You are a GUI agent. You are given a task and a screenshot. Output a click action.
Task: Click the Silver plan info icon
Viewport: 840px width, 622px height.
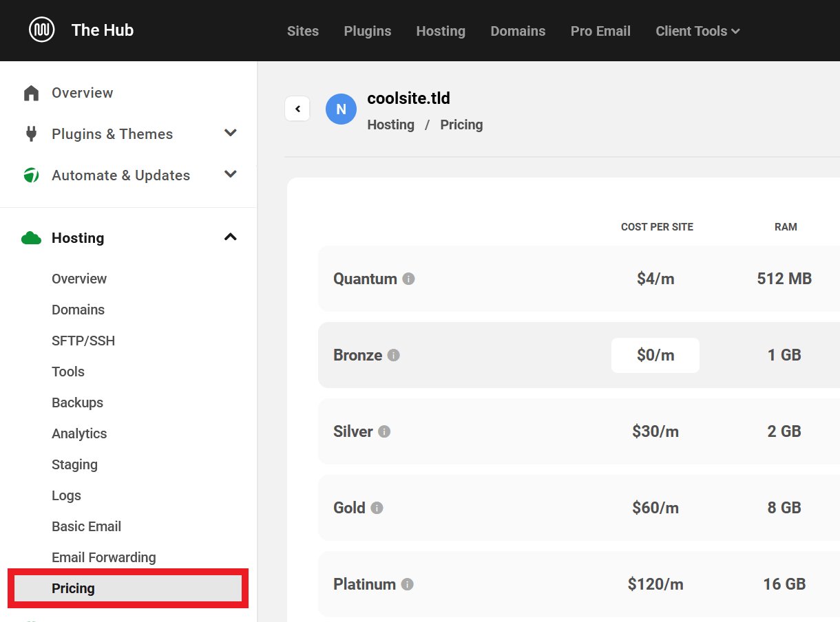tap(384, 431)
